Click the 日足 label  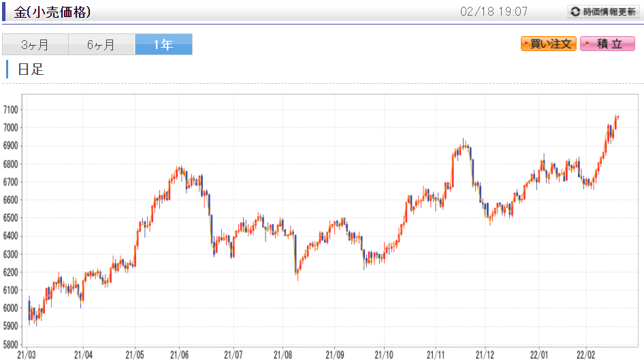click(31, 69)
